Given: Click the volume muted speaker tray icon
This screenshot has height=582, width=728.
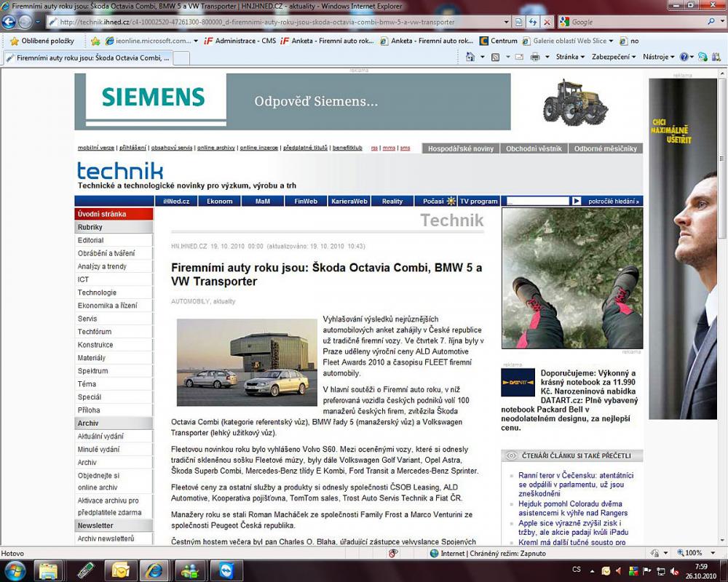Looking at the screenshot, I should 674,571.
